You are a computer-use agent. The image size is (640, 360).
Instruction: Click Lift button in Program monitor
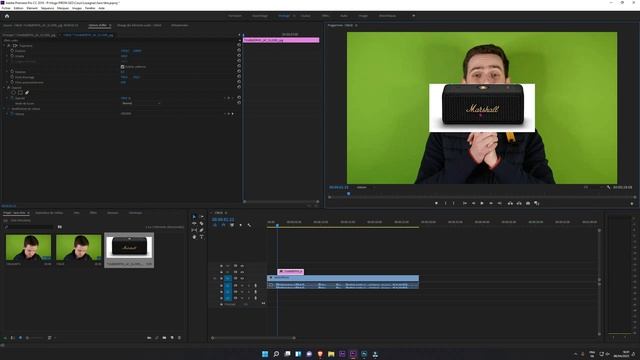(510, 203)
